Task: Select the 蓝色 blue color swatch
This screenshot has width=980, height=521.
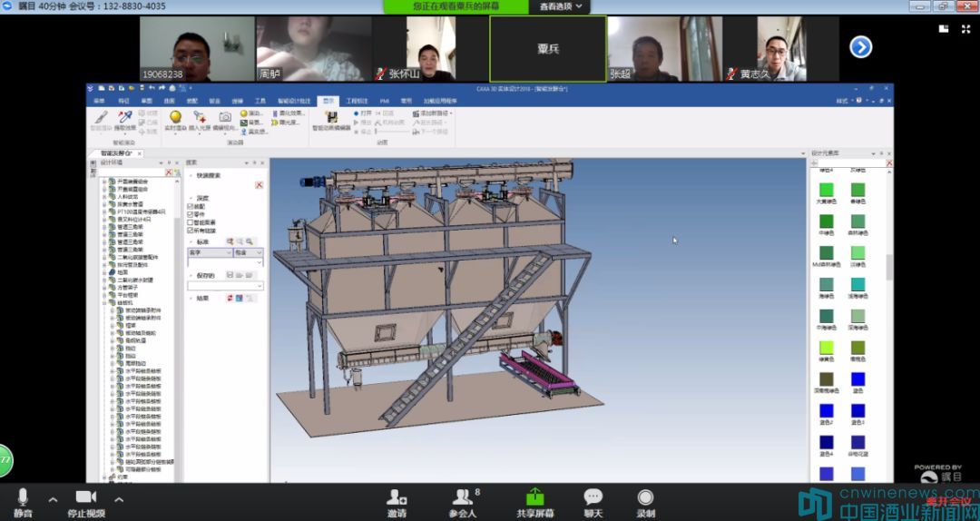Action: click(x=857, y=379)
